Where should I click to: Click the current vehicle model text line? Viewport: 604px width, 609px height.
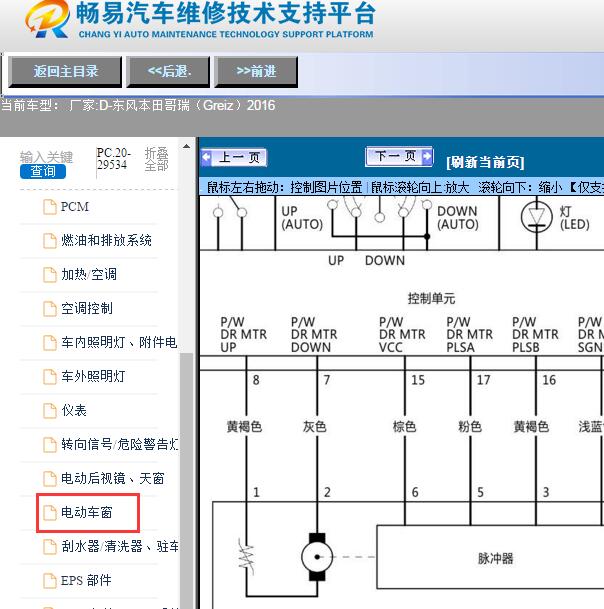pyautogui.click(x=138, y=105)
